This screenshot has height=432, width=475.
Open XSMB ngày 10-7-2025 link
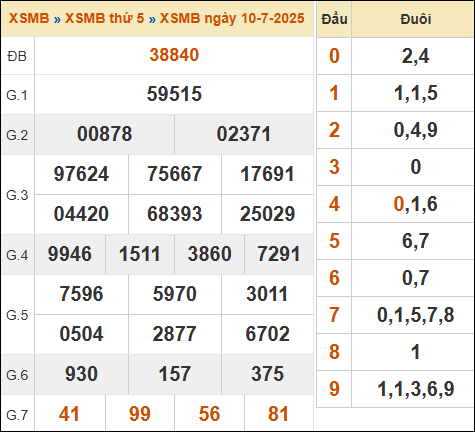(232, 18)
